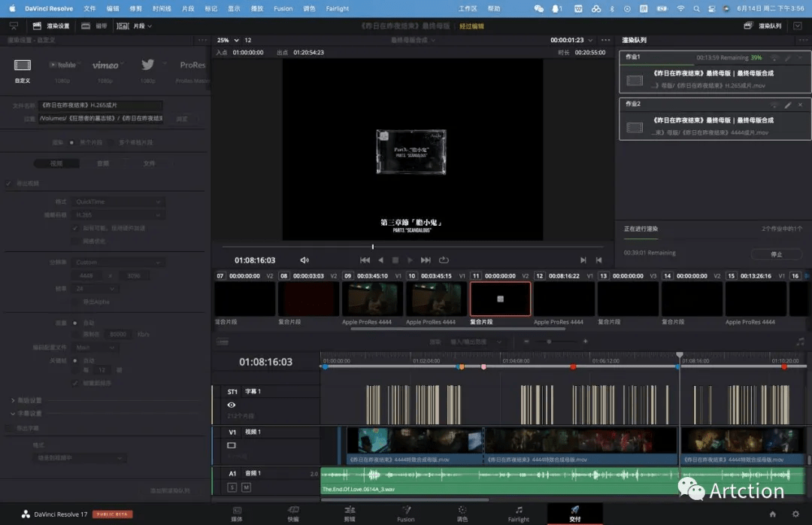
Task: Toggle ST1 subtitle track visibility eye
Action: click(x=232, y=405)
